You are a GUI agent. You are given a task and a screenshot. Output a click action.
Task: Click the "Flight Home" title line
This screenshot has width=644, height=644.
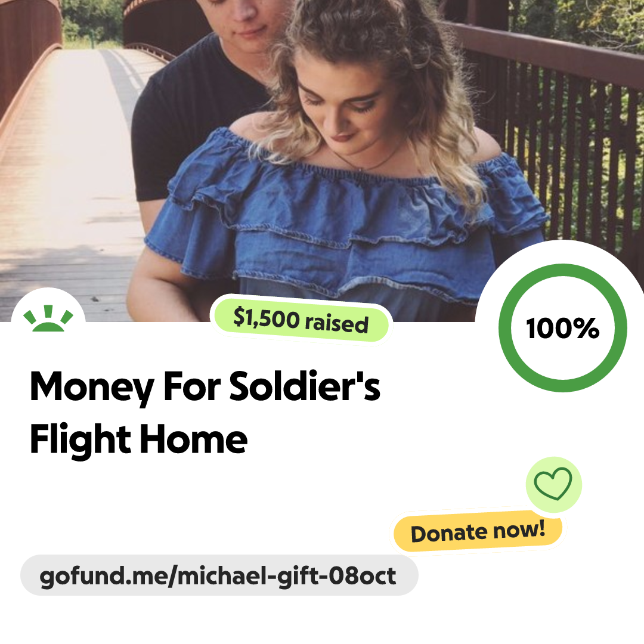(139, 440)
